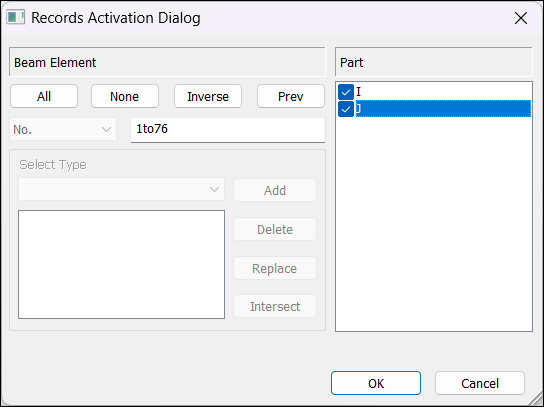Image resolution: width=544 pixels, height=407 pixels.
Task: Invert the selection with the Inverse button
Action: pos(208,96)
